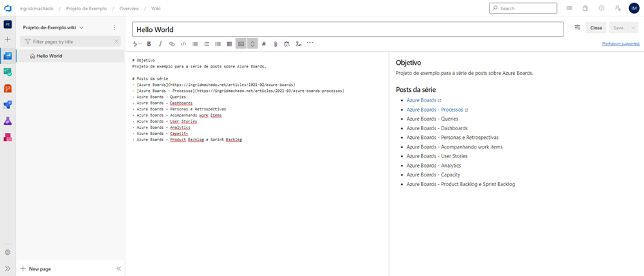Clear the page filter X
The width and height of the screenshot is (644, 276).
117,42
